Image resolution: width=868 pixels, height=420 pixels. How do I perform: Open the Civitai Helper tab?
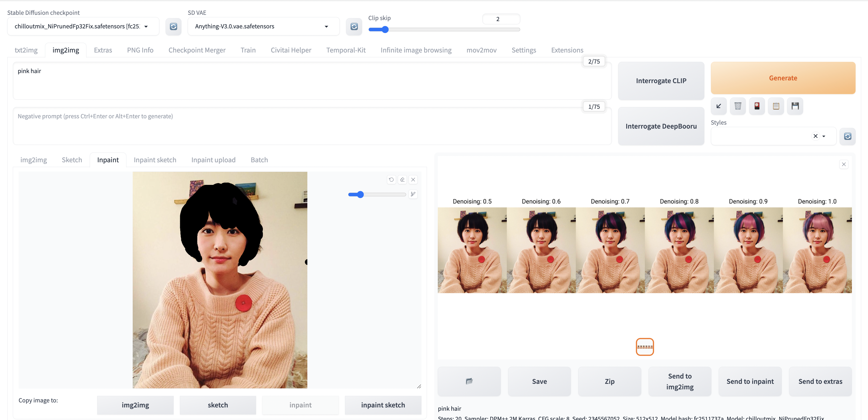291,50
